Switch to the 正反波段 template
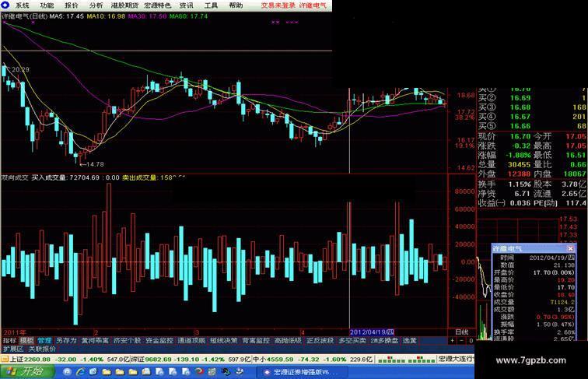588x379 pixels. pyautogui.click(x=320, y=341)
